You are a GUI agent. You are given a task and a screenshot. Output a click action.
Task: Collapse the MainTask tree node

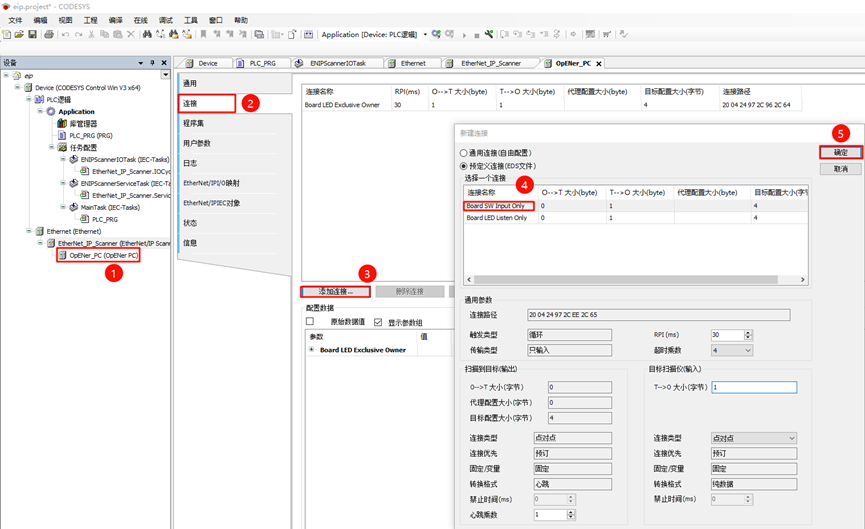63,207
